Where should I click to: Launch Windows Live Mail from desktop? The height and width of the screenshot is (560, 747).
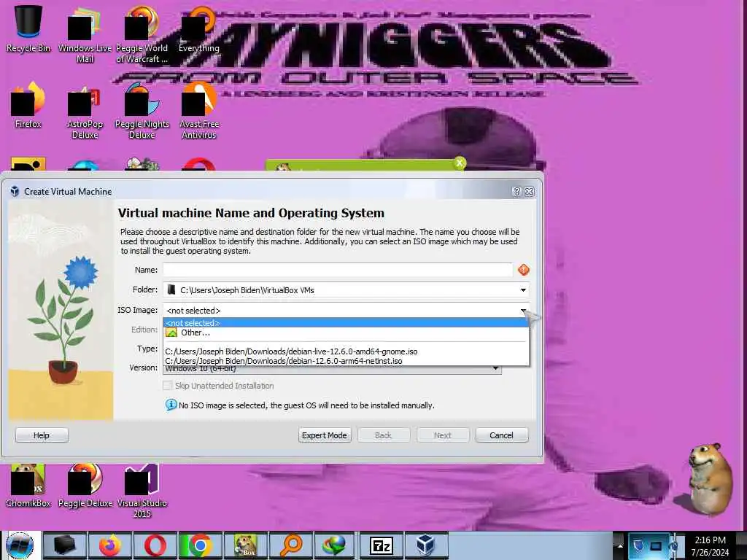pyautogui.click(x=85, y=34)
